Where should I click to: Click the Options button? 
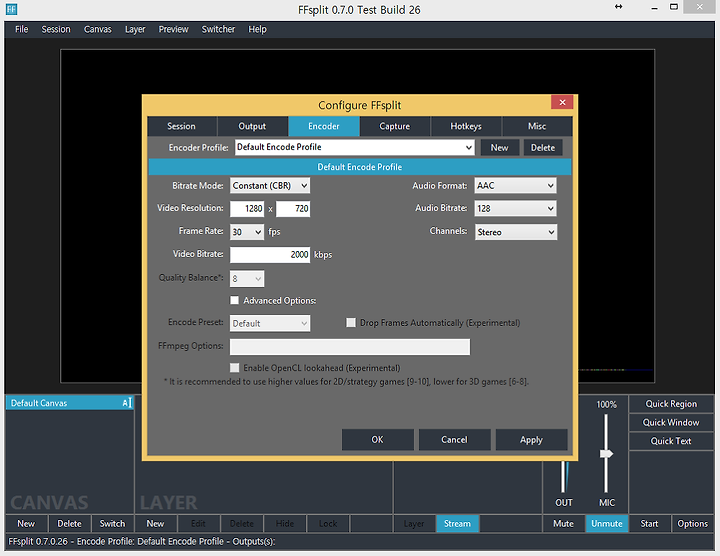click(692, 523)
